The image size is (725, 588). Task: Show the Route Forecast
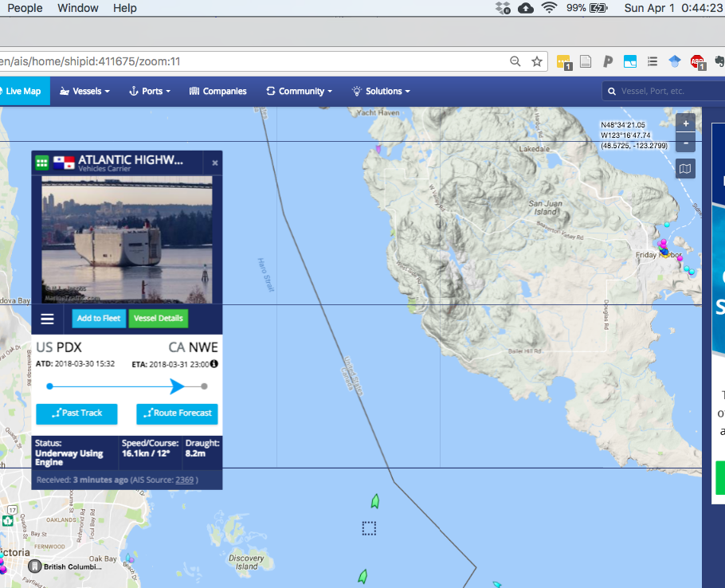[x=177, y=414]
